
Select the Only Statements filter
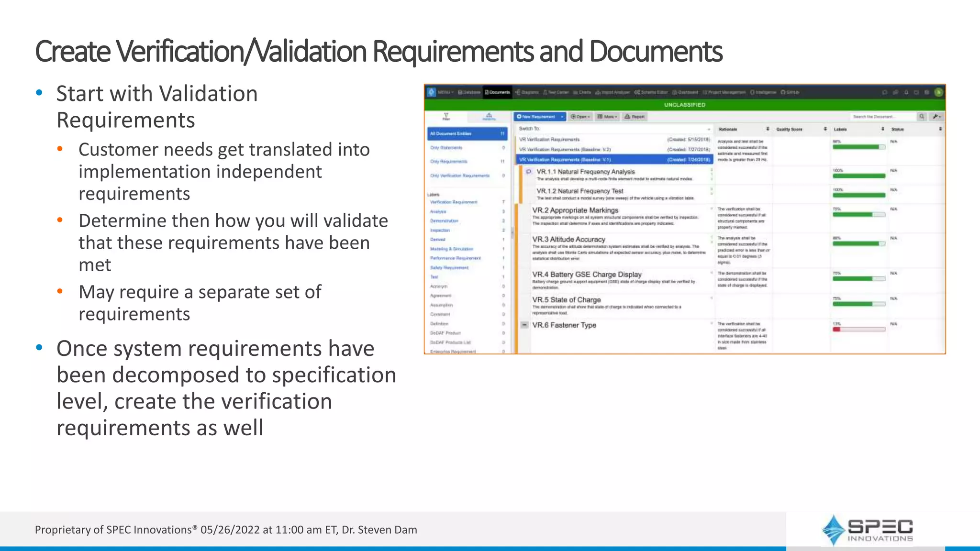[x=467, y=148]
